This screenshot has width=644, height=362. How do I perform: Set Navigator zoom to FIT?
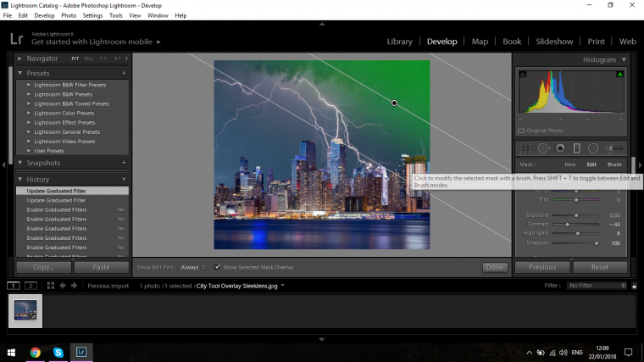pos(75,58)
